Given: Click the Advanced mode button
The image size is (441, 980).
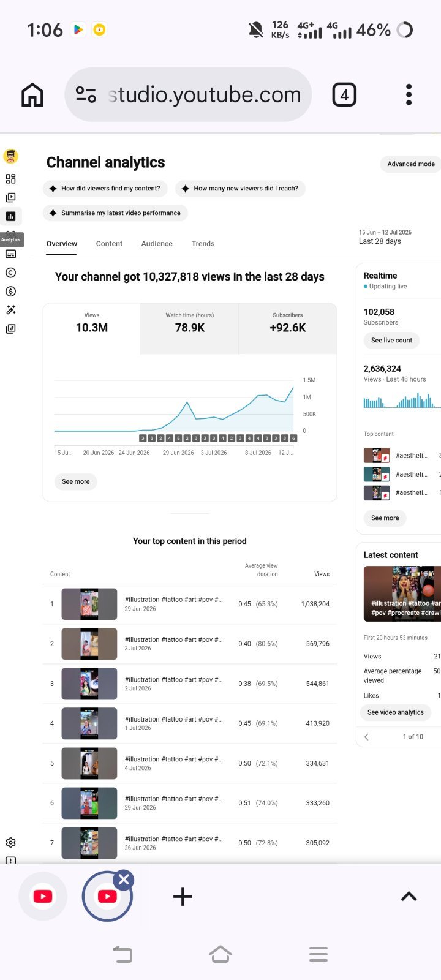Looking at the screenshot, I should click(410, 164).
